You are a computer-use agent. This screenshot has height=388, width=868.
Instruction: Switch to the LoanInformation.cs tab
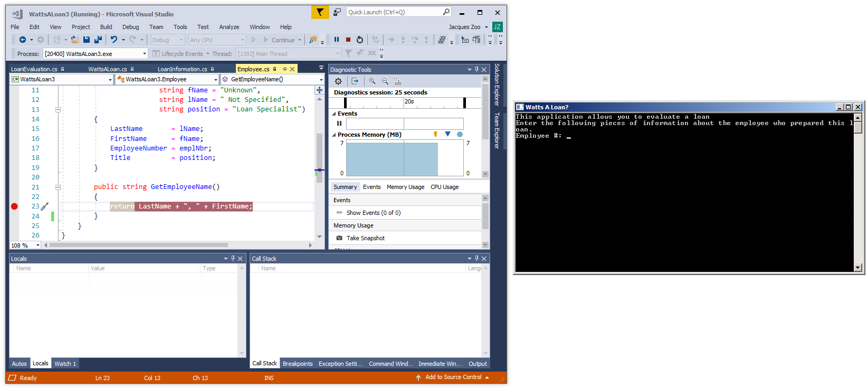point(182,69)
